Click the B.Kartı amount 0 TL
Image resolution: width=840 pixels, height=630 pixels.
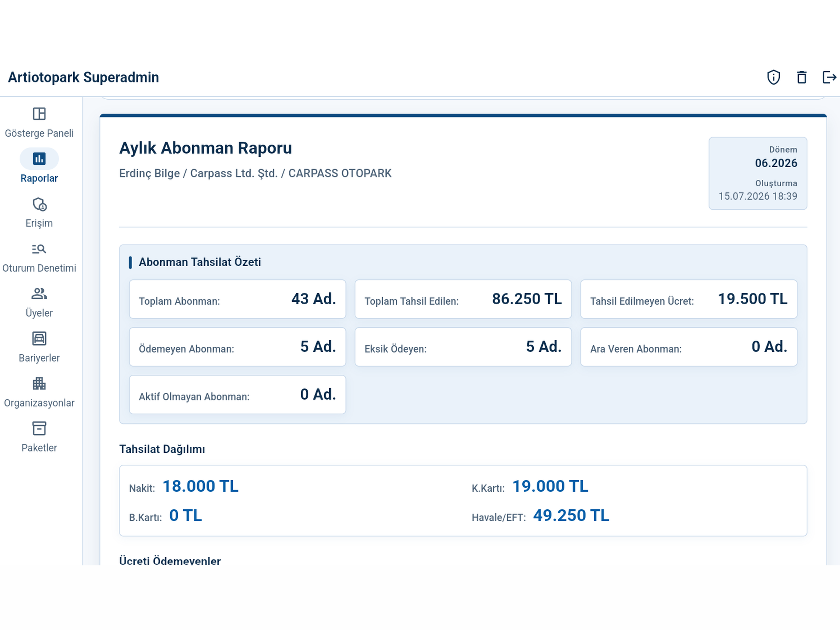pos(185,516)
